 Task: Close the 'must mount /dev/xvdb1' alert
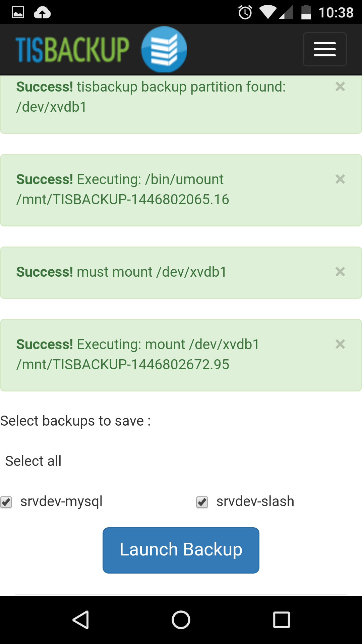[340, 272]
